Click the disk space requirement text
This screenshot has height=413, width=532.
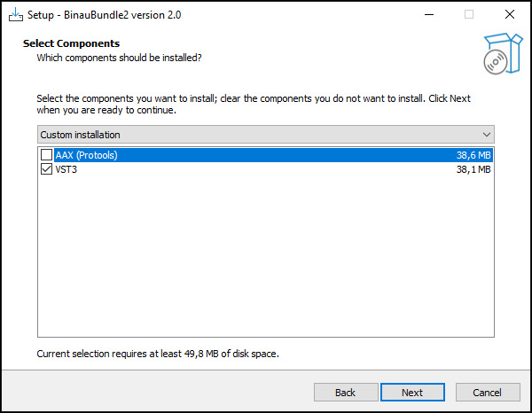pos(158,354)
